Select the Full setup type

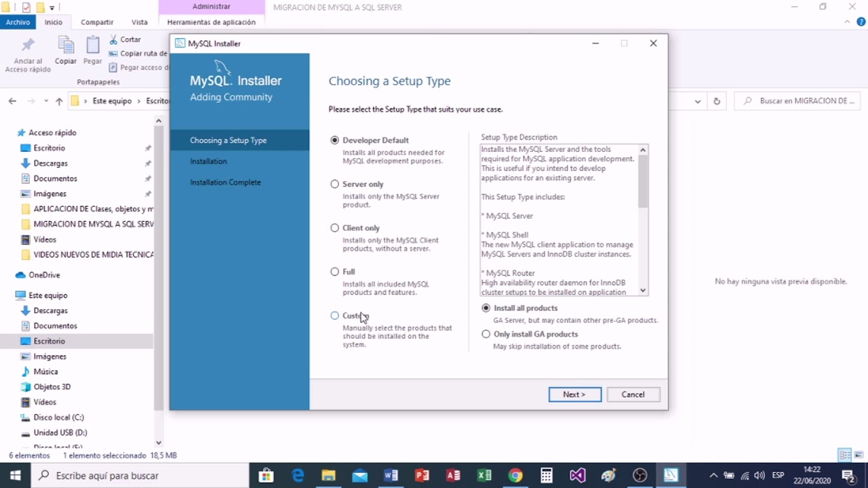point(334,272)
